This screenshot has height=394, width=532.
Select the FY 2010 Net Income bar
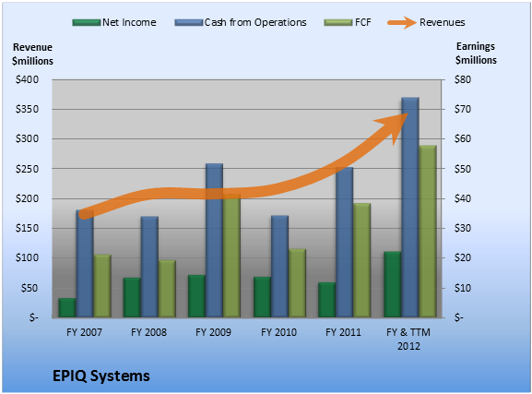click(262, 297)
